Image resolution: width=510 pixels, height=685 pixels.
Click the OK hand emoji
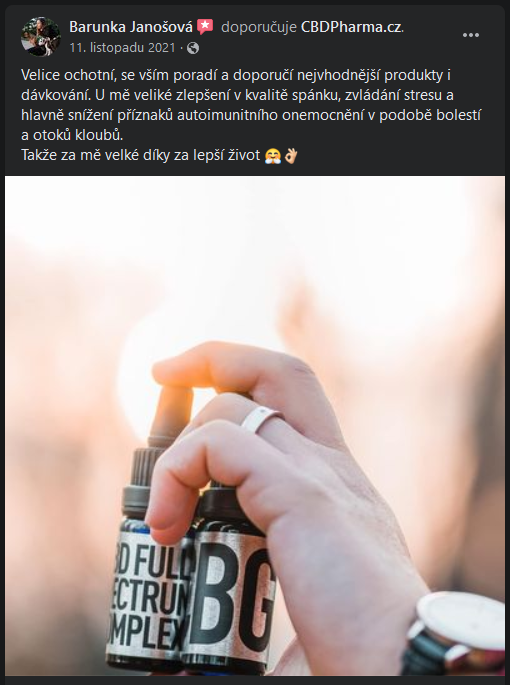291,156
